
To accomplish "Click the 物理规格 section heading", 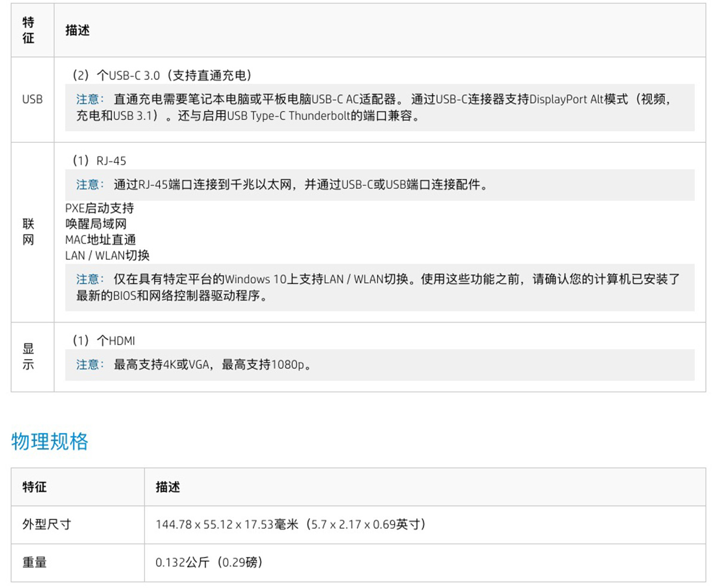I will click(50, 441).
